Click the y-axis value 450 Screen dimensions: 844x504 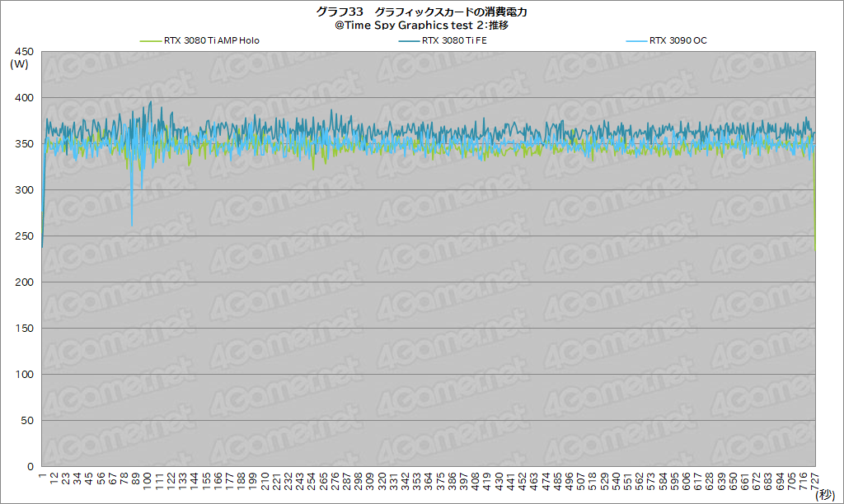(24, 52)
